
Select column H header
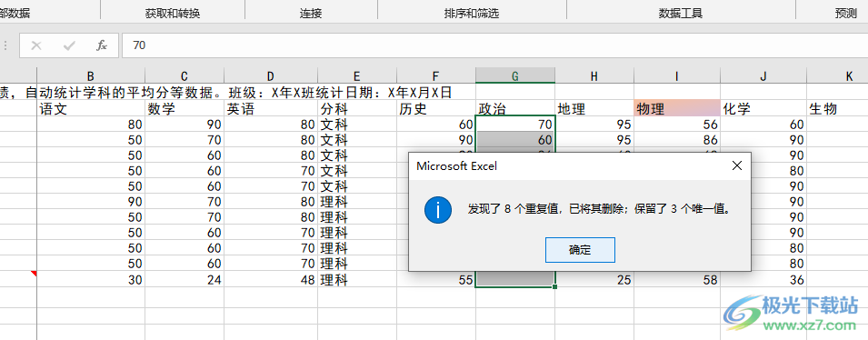594,76
